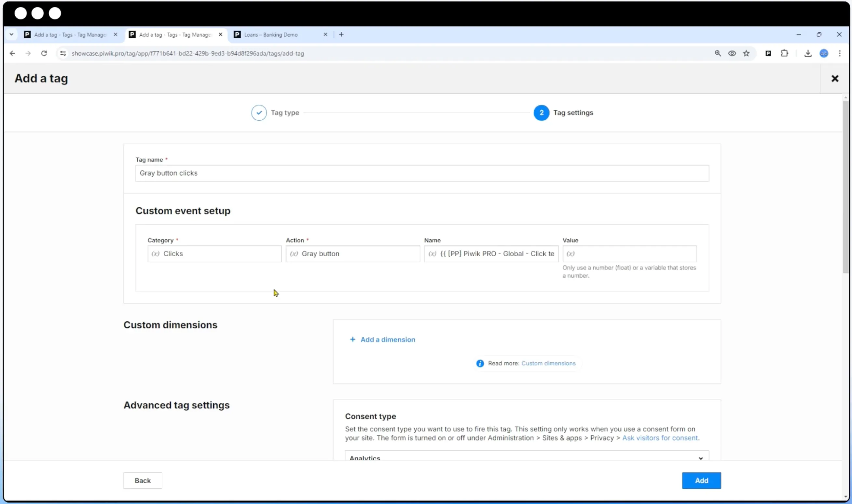The width and height of the screenshot is (852, 504).
Task: Click the variable (x) icon in Value field
Action: click(570, 254)
